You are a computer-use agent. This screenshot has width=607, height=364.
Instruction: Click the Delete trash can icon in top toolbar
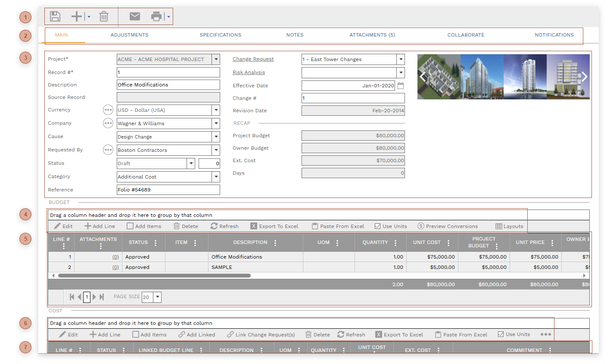104,17
